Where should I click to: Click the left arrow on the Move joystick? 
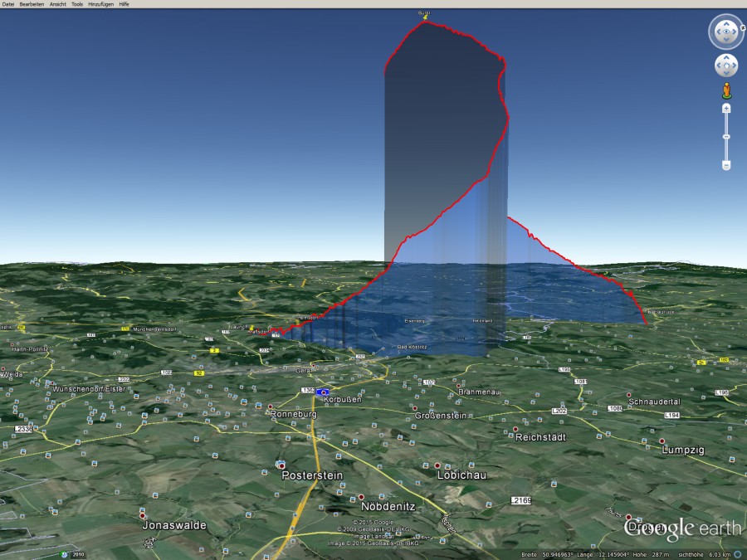click(719, 66)
